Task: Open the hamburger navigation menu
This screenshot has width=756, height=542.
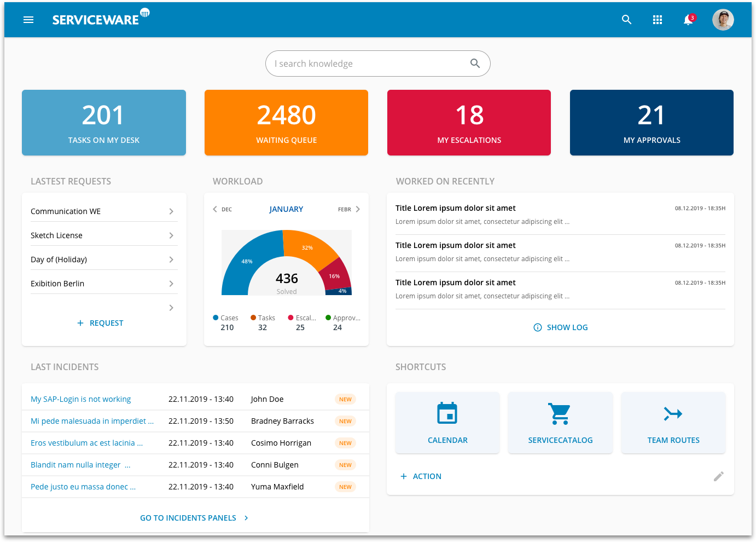Action: (x=28, y=20)
